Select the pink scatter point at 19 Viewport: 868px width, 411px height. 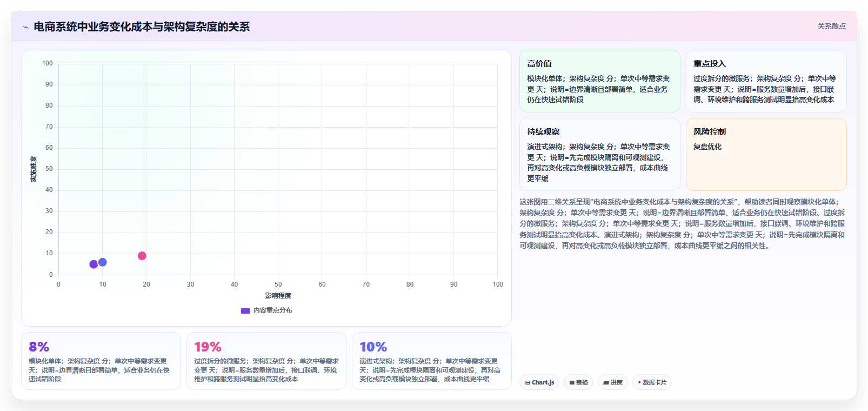tap(142, 256)
